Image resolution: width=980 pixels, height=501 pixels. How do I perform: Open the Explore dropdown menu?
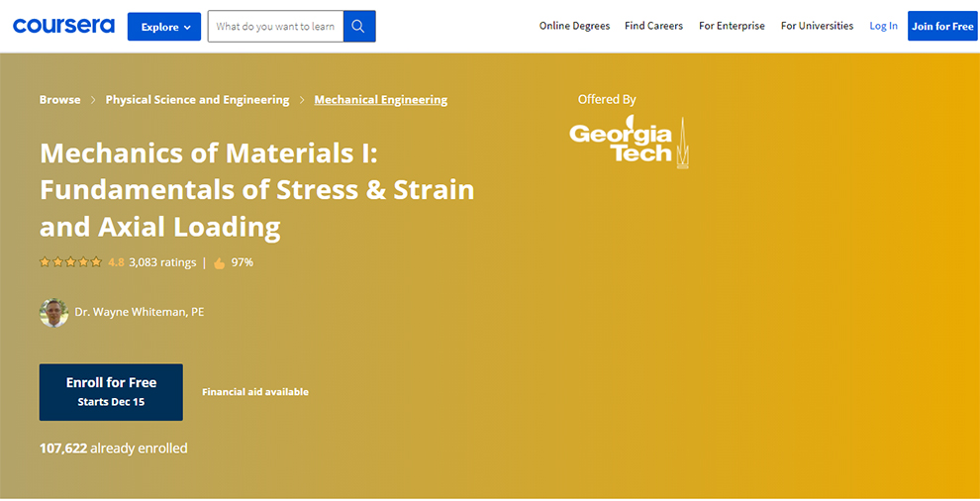pos(164,27)
